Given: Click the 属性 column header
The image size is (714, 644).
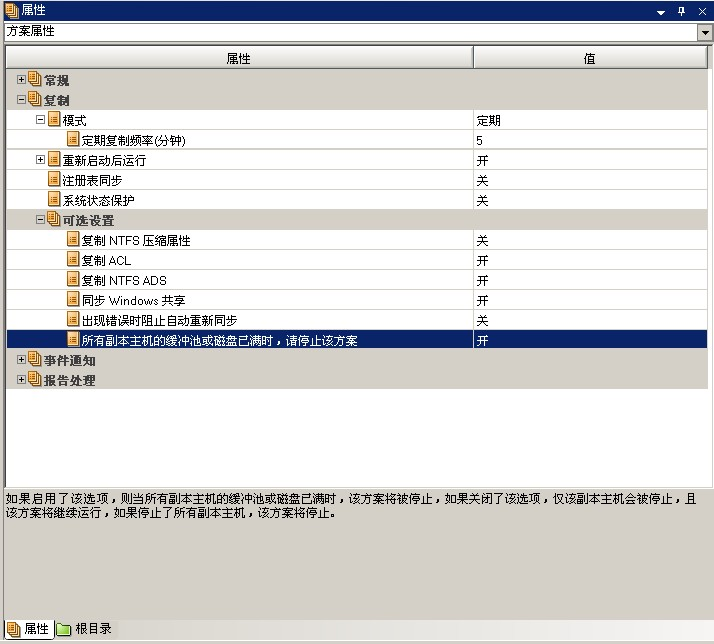Looking at the screenshot, I should click(240, 58).
